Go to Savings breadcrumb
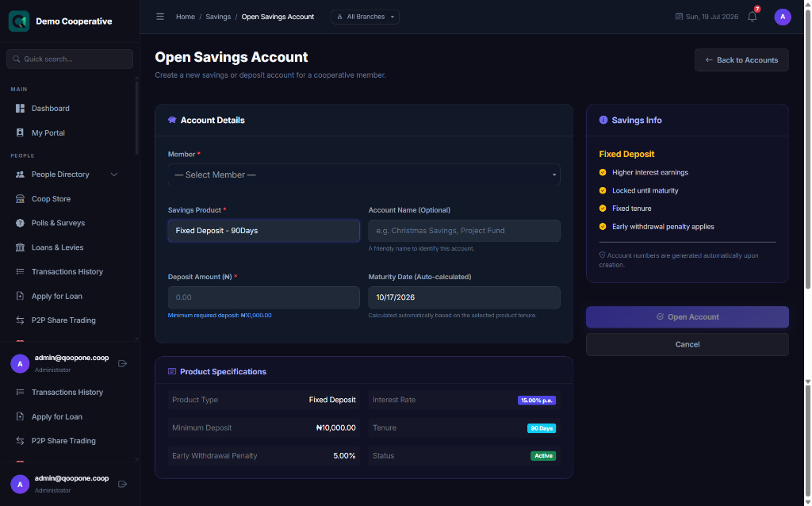 pyautogui.click(x=218, y=17)
